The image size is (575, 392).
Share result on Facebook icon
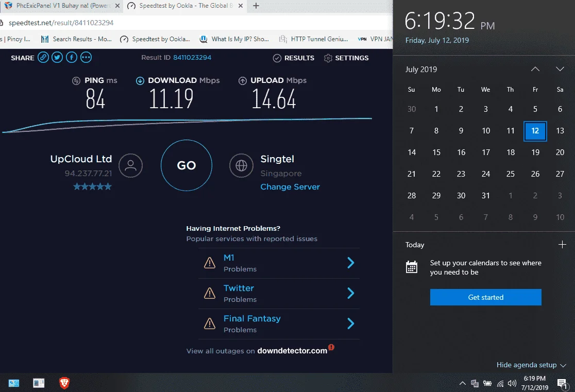[x=72, y=58]
